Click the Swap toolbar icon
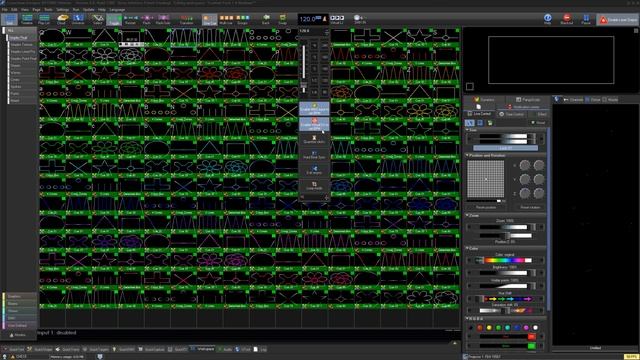This screenshot has height=360, width=640. tap(282, 19)
